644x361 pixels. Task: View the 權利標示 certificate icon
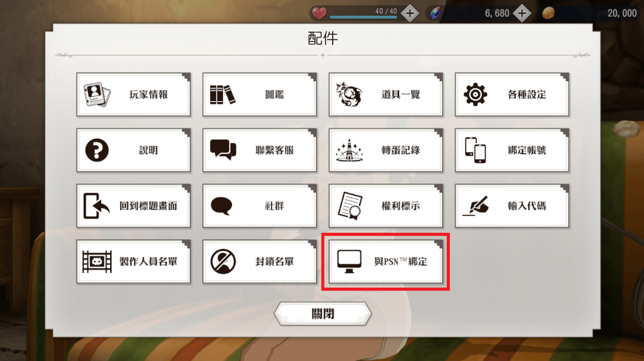pos(350,206)
